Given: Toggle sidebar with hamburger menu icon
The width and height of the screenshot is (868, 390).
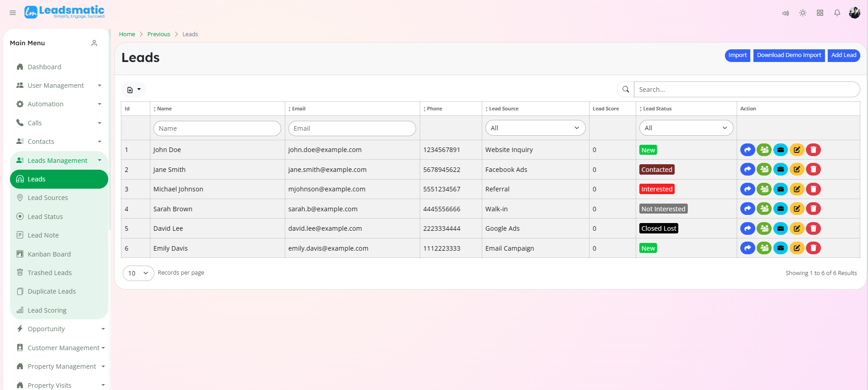Looking at the screenshot, I should 13,13.
